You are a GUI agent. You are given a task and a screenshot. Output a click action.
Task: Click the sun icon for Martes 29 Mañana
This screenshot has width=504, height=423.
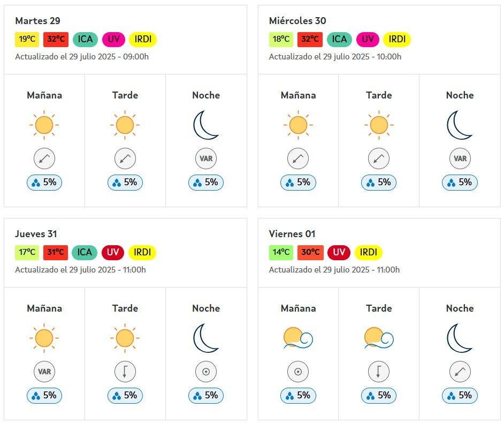[x=44, y=125]
